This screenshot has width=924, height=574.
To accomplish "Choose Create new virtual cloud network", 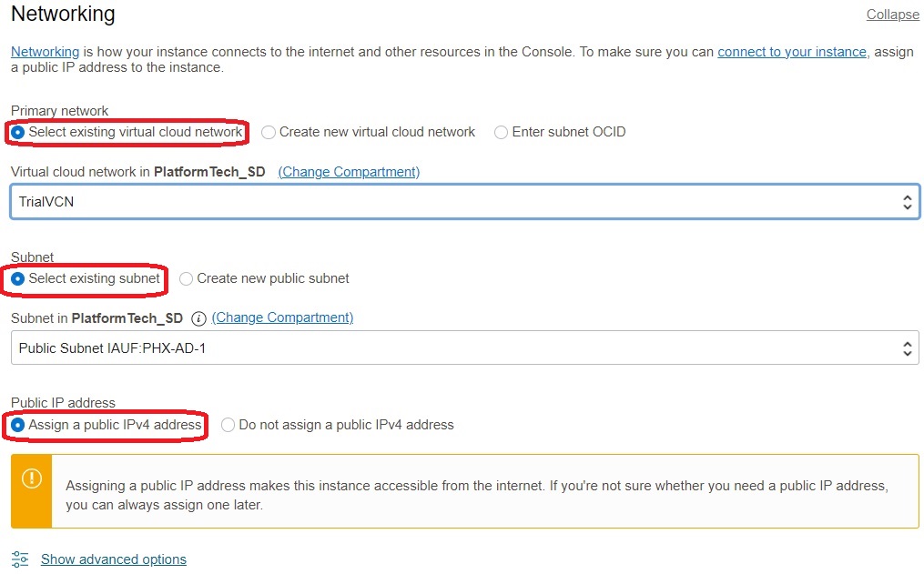I will click(269, 132).
